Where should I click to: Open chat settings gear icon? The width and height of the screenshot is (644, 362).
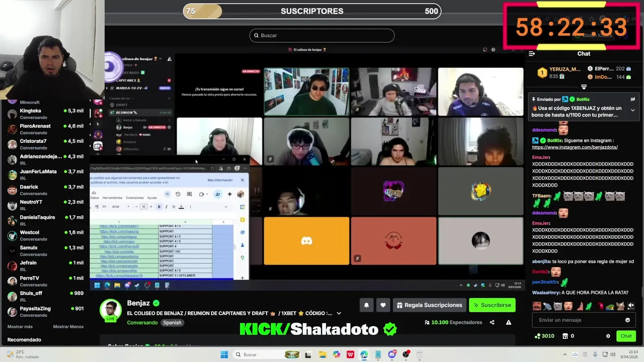tap(608, 336)
